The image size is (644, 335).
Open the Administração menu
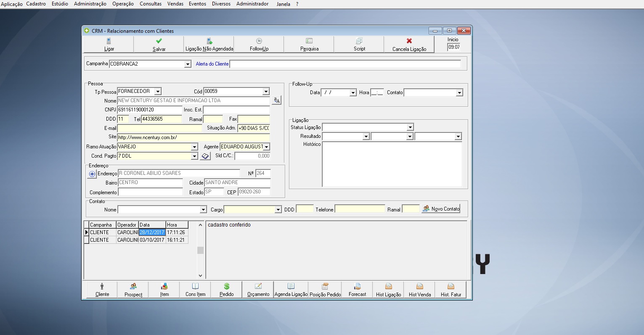90,4
